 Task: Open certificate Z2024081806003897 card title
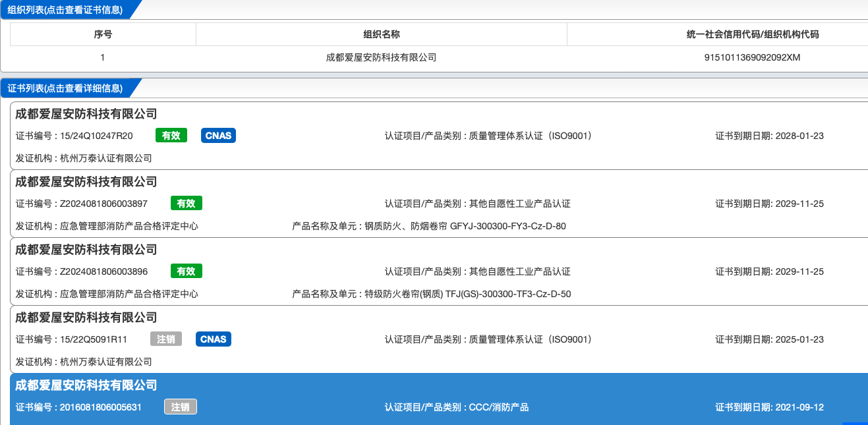pos(86,182)
